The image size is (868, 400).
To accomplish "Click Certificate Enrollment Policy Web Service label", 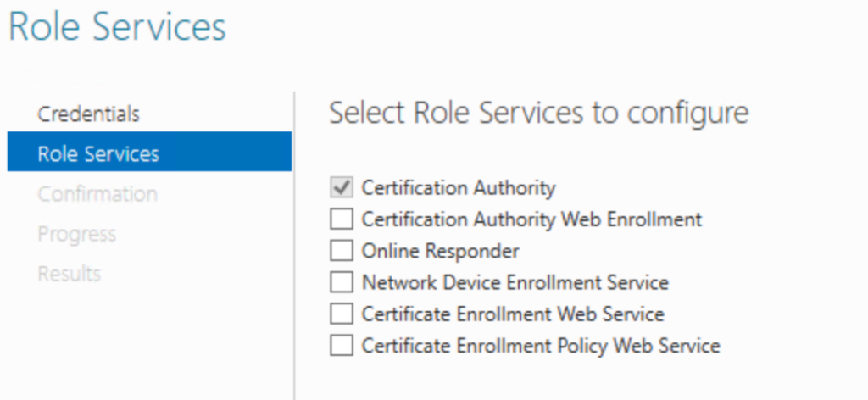I will [541, 346].
